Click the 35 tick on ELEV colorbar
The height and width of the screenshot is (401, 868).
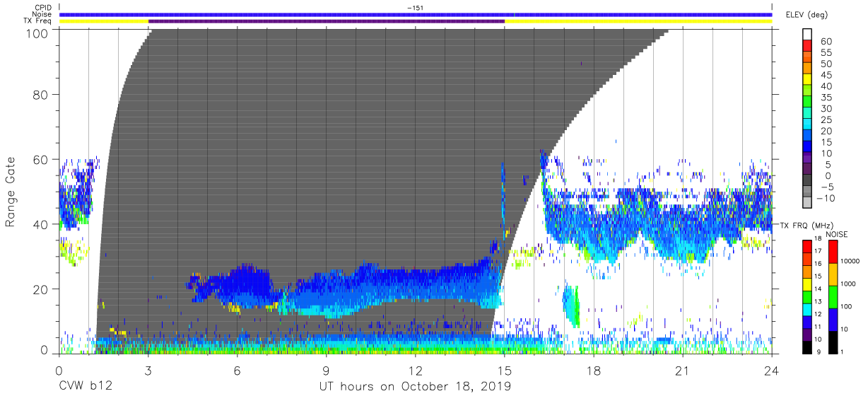click(826, 98)
